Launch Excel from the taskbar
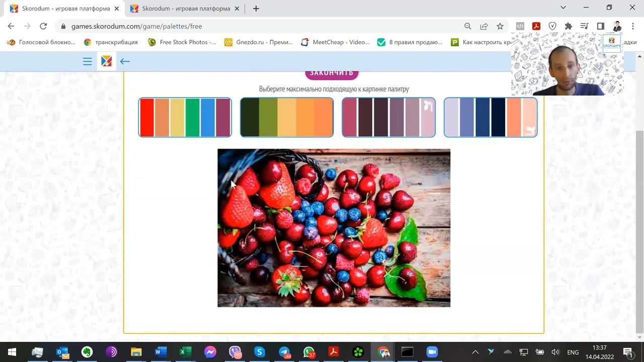The height and width of the screenshot is (362, 644). (186, 352)
